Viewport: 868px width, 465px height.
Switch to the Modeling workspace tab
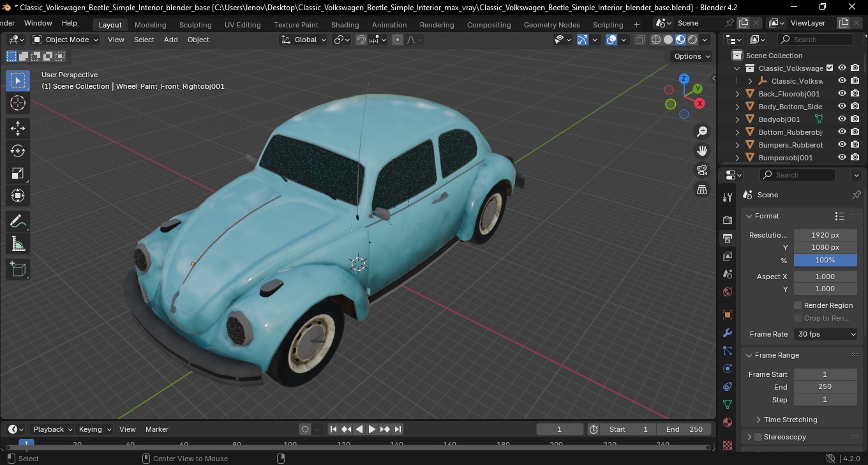[x=151, y=25]
